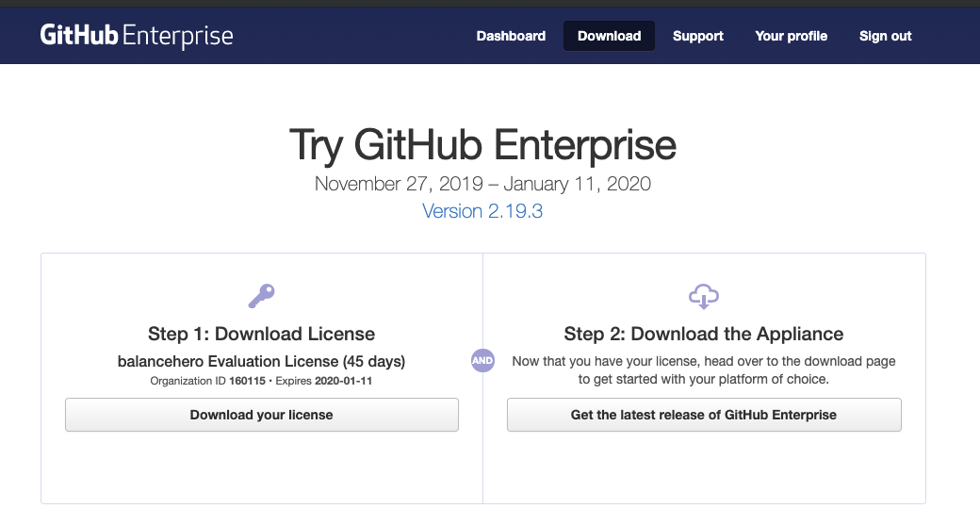This screenshot has height=525, width=980.
Task: Click 'Step 2: Download the Appliance' heading
Action: (x=704, y=334)
